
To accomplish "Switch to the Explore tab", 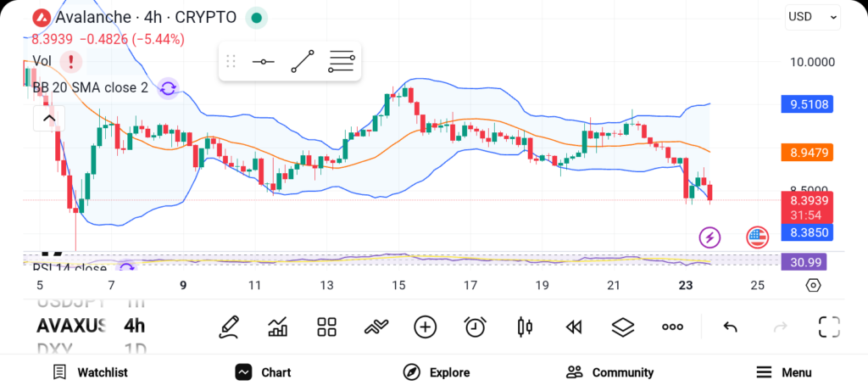I will [x=436, y=372].
